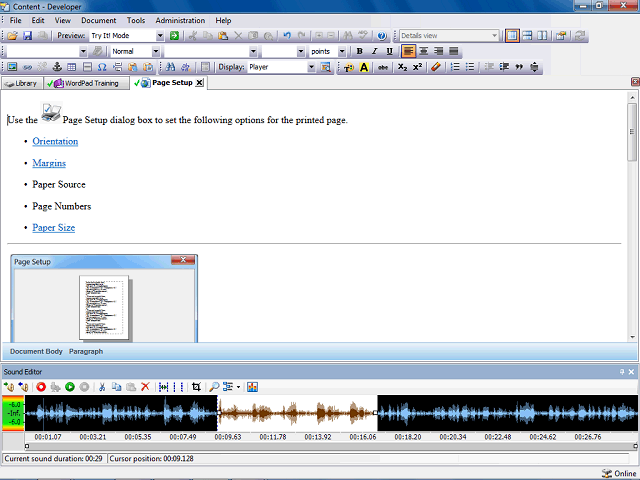Screen dimensions: 640x480
Task: Expand the font size dropdown left of points
Action: tap(301, 51)
